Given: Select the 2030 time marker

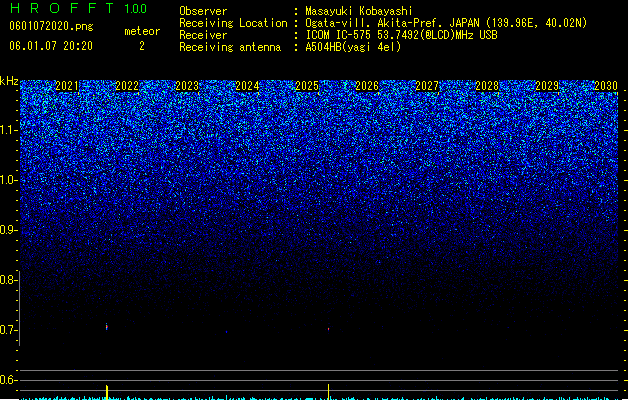Looking at the screenshot, I should (606, 86).
